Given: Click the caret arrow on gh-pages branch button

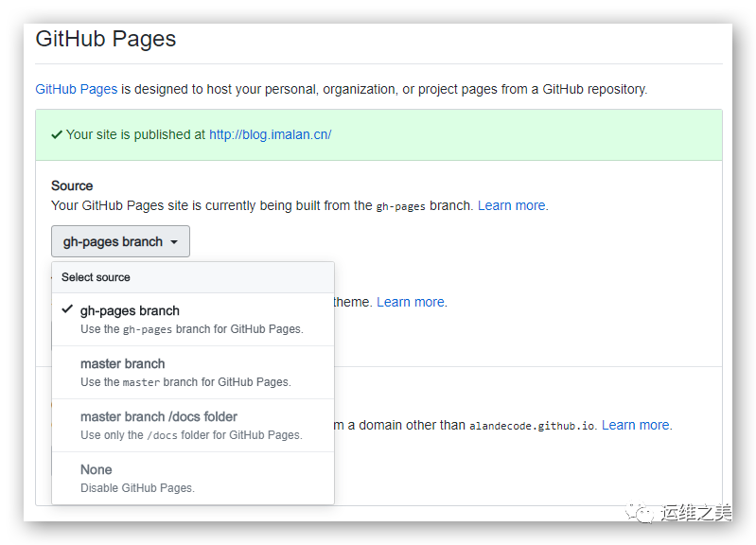Looking at the screenshot, I should (x=174, y=242).
